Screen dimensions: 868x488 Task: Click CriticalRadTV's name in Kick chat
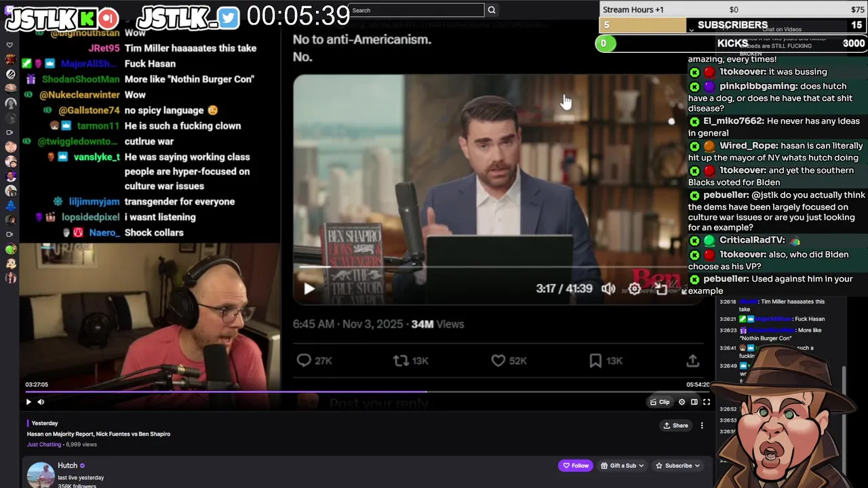(752, 241)
